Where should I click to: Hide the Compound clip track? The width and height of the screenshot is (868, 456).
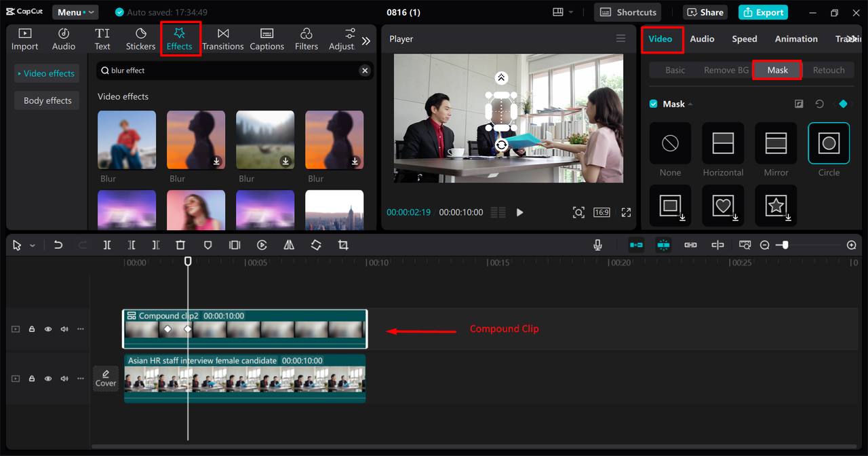point(48,329)
